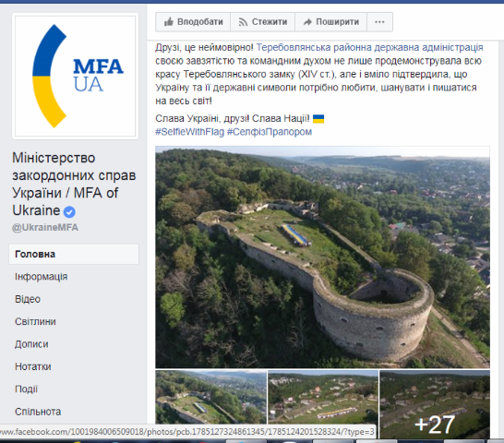
Task: Open the +27 more photos thumbnail
Action: click(x=435, y=404)
